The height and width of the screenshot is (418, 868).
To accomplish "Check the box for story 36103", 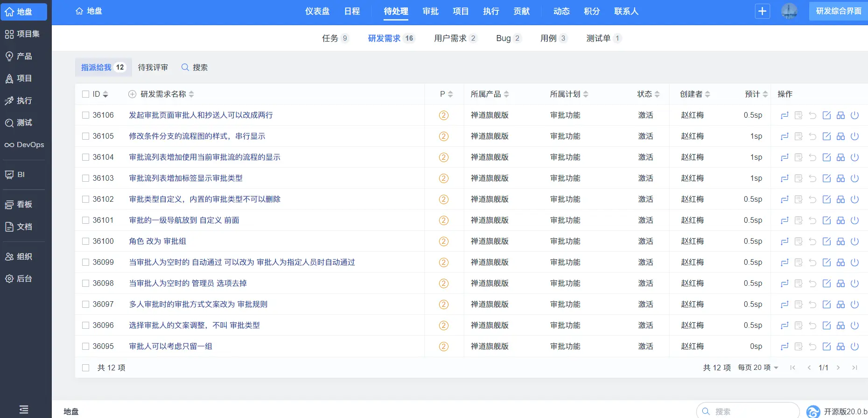I will tap(85, 178).
